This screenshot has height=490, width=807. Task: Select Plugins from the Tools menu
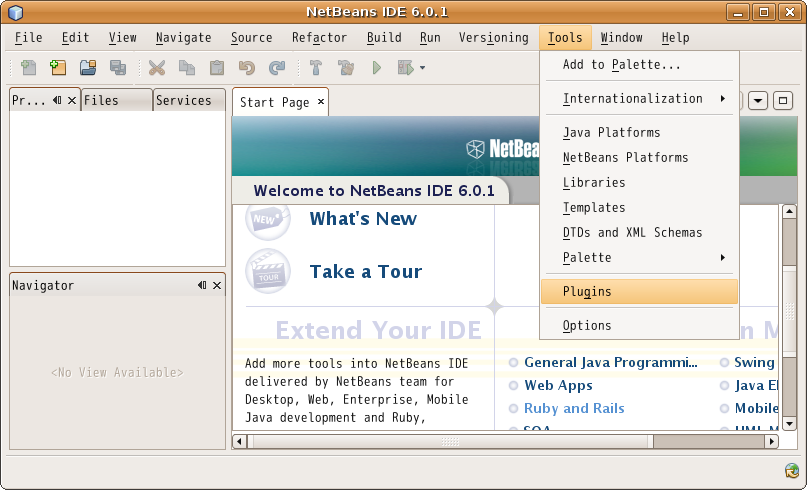click(x=587, y=292)
